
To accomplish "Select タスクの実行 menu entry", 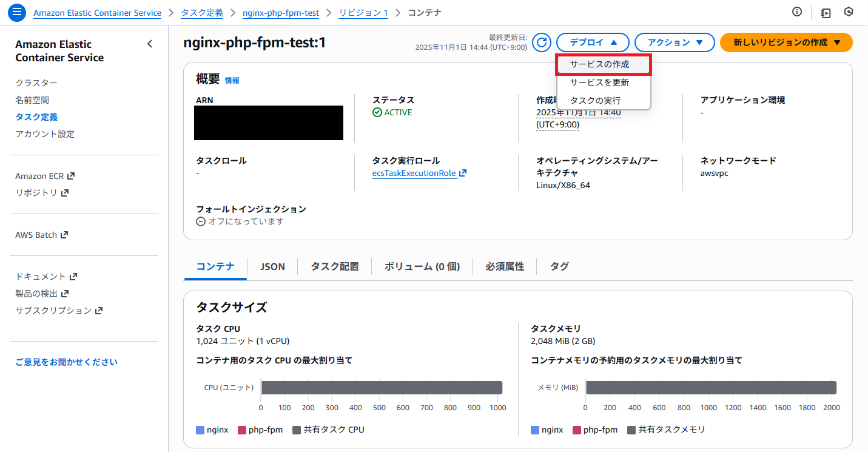I will pos(595,101).
